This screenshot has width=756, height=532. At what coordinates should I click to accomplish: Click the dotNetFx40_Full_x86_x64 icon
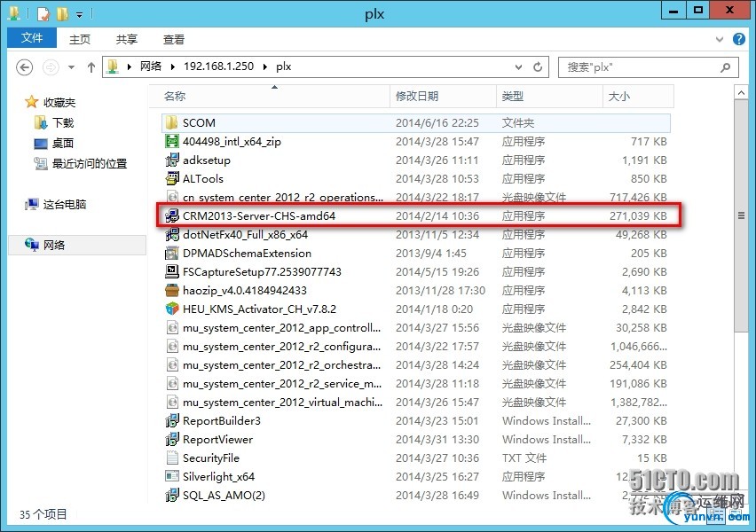[x=171, y=235]
